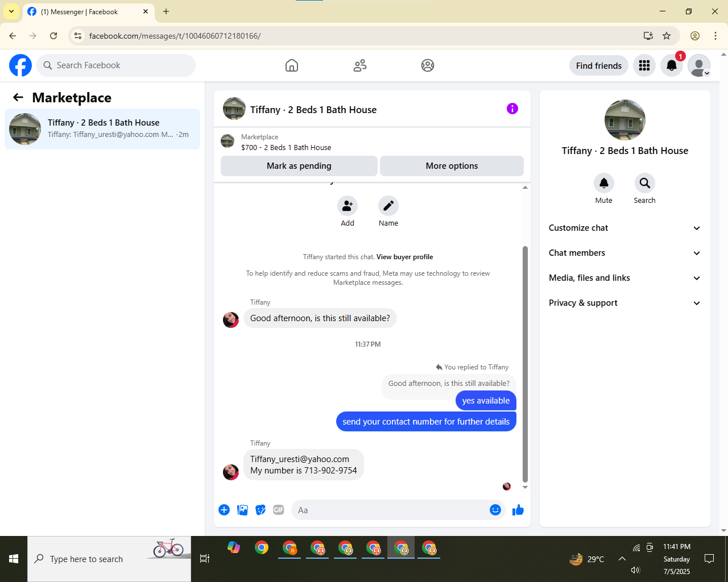Click Tiffany's avatar beside her email message

pos(231,472)
